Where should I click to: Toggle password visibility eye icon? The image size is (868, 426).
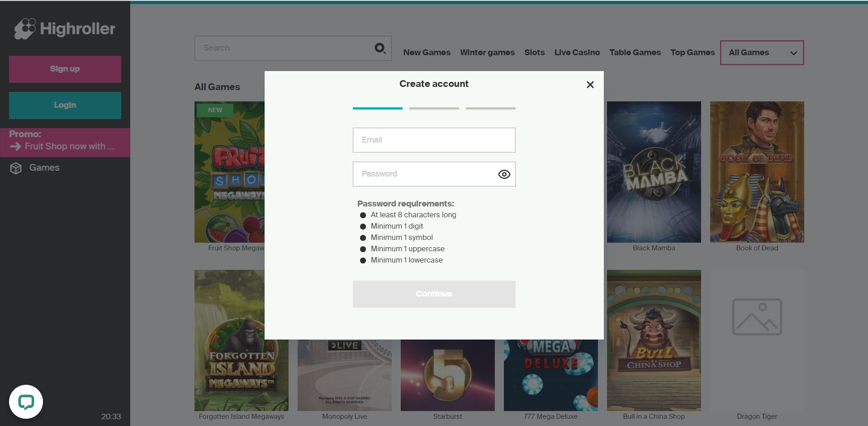[504, 174]
